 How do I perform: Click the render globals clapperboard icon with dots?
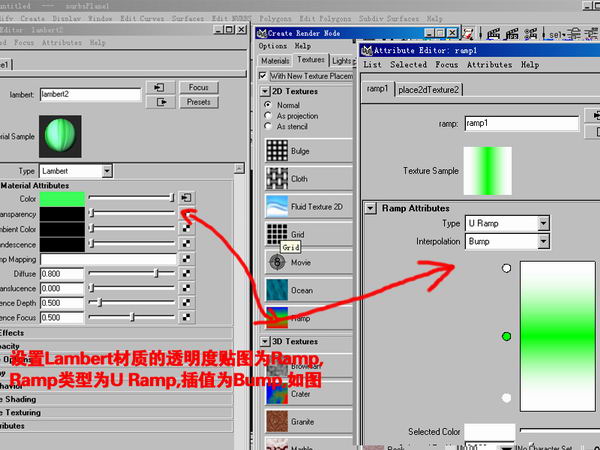pyautogui.click(x=530, y=34)
